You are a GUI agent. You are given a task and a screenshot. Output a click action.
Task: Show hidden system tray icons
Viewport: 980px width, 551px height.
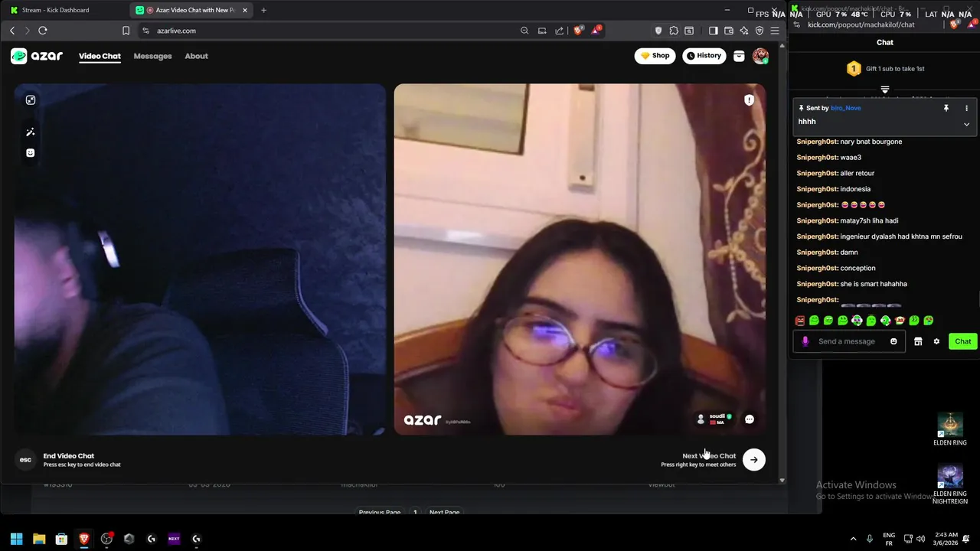pos(854,539)
